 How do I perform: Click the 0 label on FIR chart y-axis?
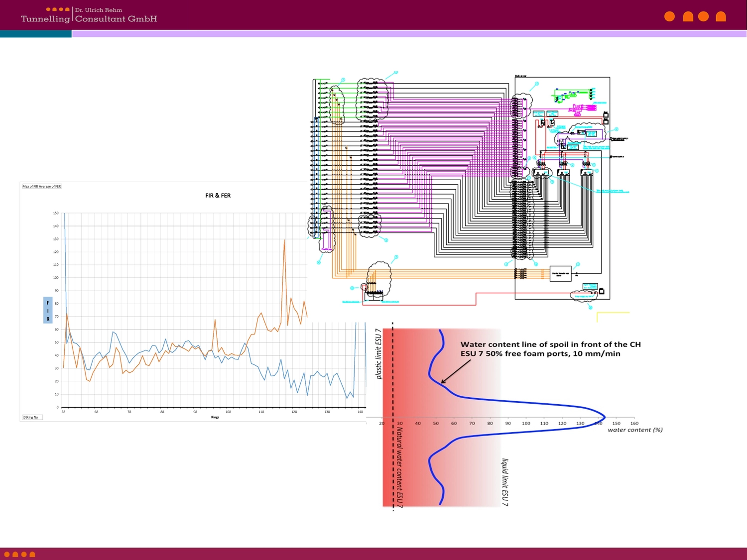click(x=58, y=407)
